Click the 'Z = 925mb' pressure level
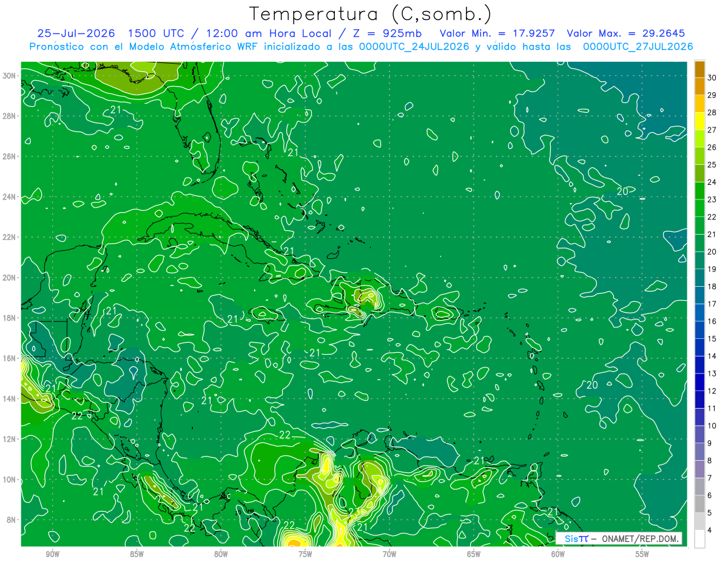 point(386,33)
